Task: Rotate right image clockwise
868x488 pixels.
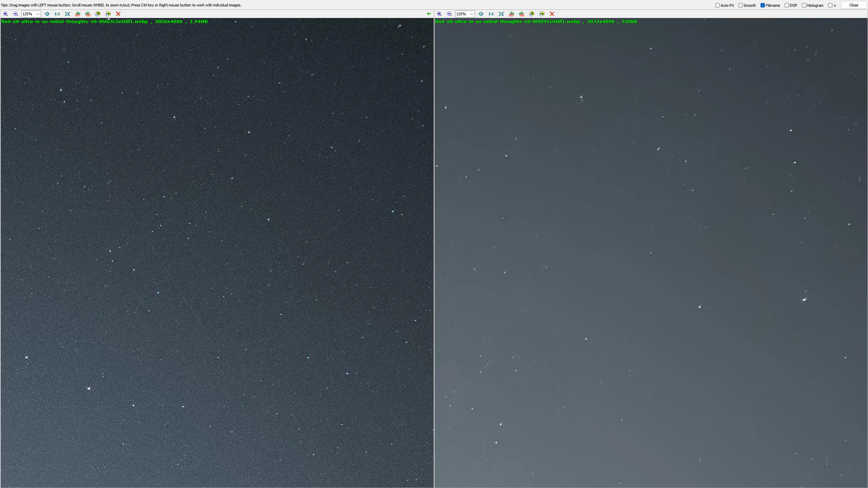Action: point(522,14)
